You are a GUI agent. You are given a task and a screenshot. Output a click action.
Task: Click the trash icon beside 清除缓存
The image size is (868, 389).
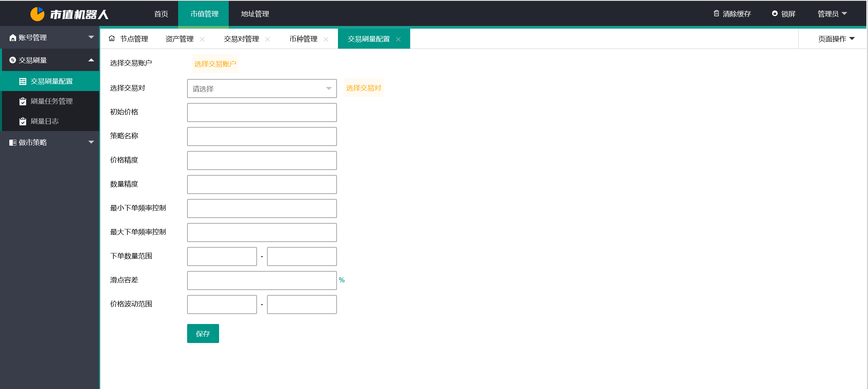(x=717, y=13)
